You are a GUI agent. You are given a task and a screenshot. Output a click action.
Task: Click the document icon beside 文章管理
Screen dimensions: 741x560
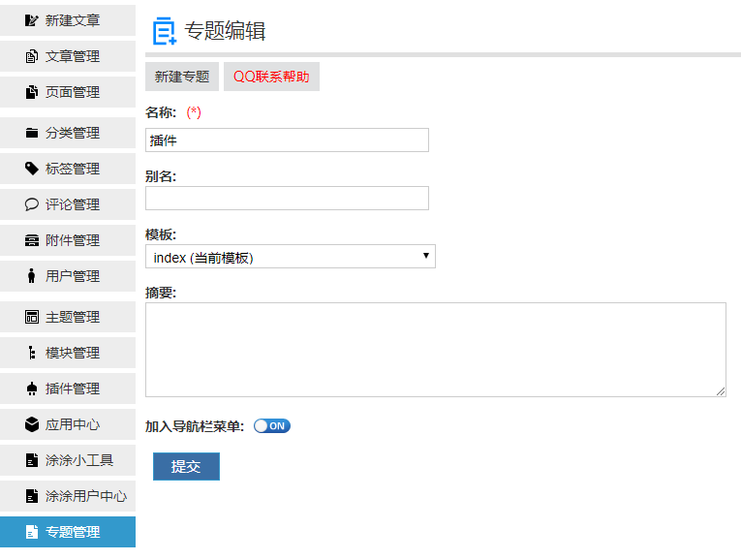(x=31, y=56)
